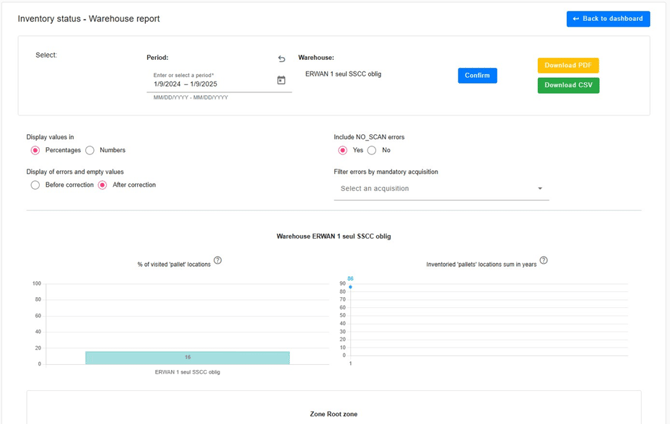Viewport: 670px width, 424px height.
Task: Expand the Select an acquisition dropdown
Action: point(441,188)
